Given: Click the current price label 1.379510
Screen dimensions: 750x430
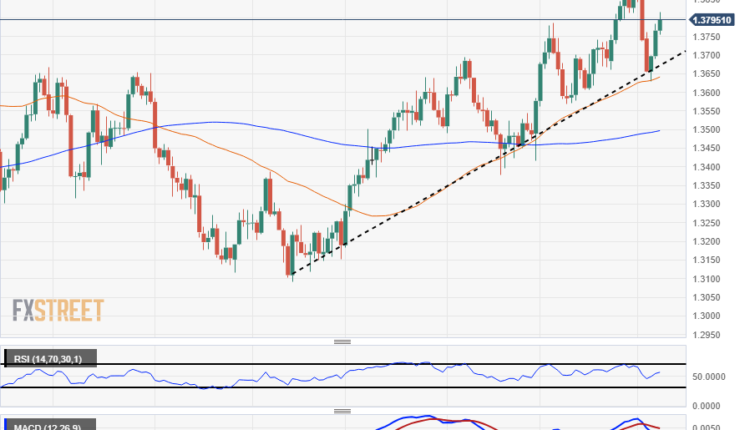Looking at the screenshot, I should tap(716, 20).
